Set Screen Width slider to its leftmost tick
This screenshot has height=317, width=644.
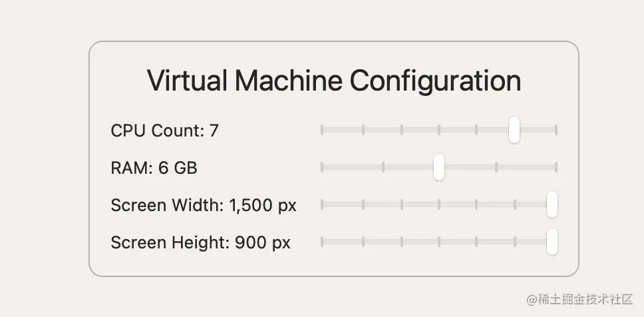click(x=322, y=204)
